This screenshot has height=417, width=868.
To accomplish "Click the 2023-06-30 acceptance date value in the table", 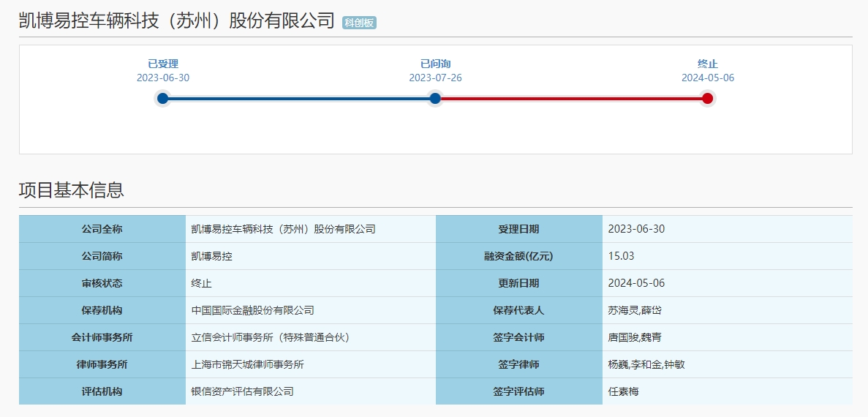I will (636, 229).
